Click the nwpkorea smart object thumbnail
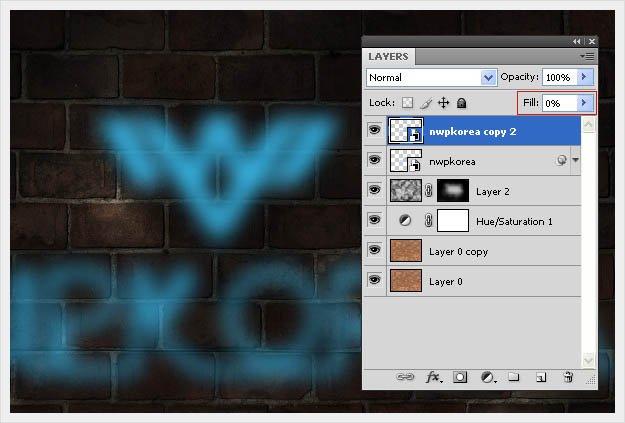Screen dimensions: 625x423 406,160
